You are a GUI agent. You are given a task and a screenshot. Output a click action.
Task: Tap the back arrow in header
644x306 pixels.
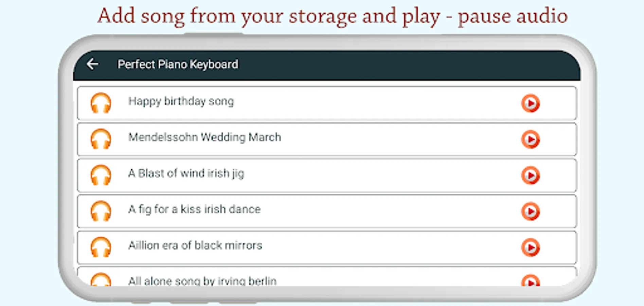[x=92, y=64]
